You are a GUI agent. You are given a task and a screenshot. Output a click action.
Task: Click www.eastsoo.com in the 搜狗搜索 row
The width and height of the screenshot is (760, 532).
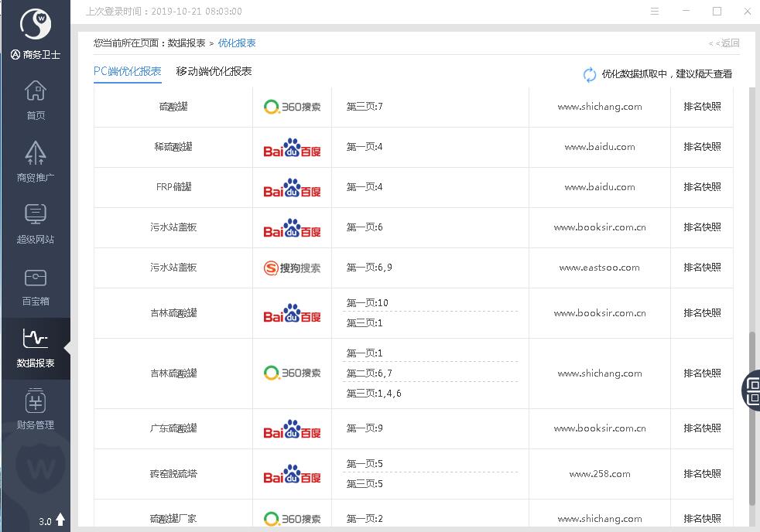pyautogui.click(x=599, y=268)
